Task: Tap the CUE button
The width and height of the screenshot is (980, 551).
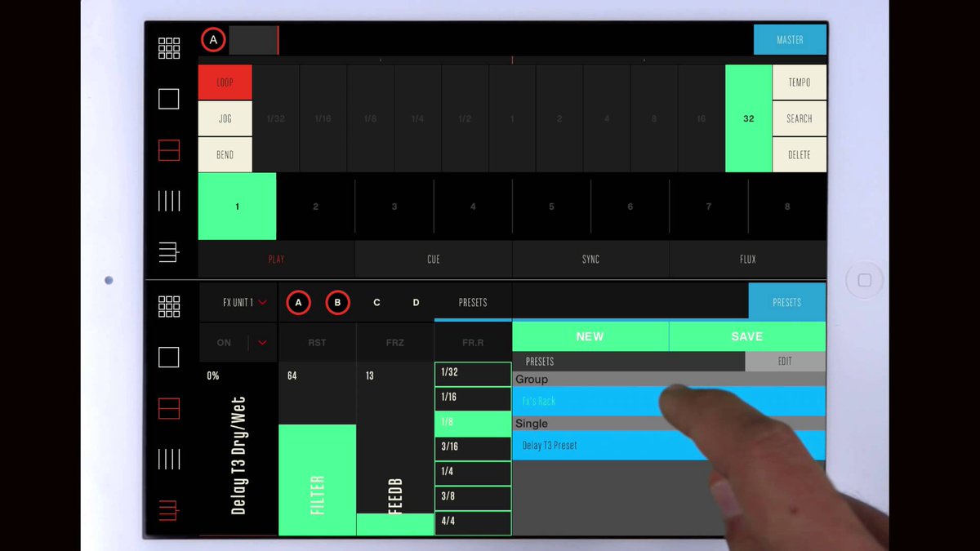Action: point(434,260)
